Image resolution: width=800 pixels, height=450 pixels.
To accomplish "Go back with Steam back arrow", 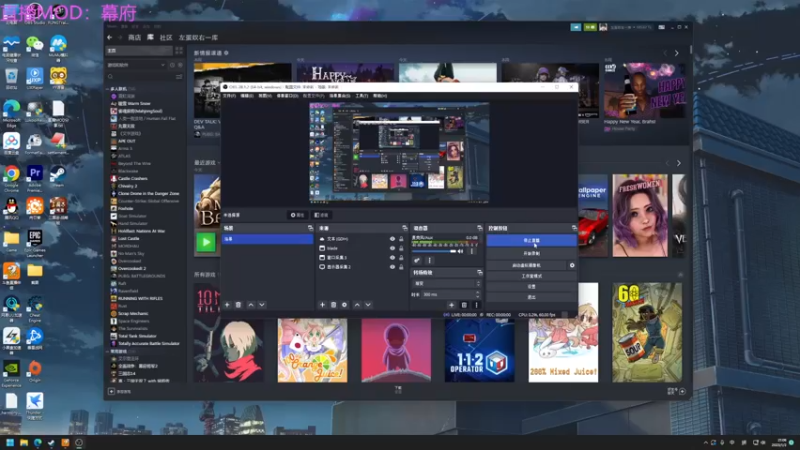I will 110,37.
